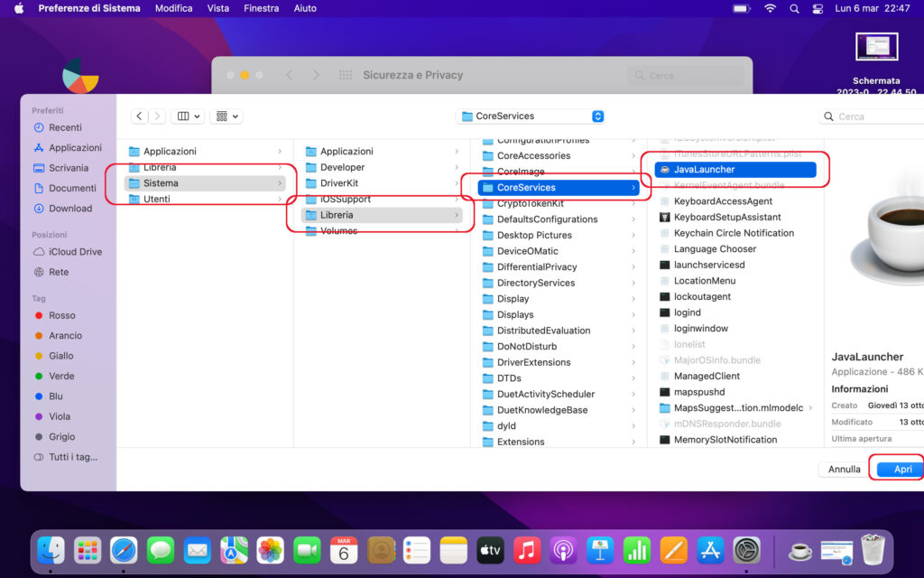Screen dimensions: 924x578
Task: Open the Trash in the Dock
Action: [x=873, y=550]
